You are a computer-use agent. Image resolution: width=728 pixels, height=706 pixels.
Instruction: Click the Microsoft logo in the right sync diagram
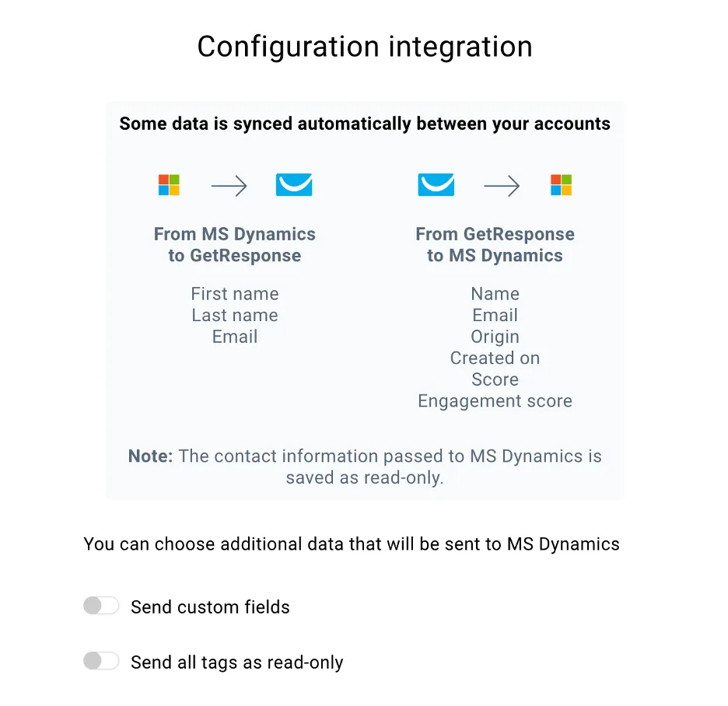561,185
